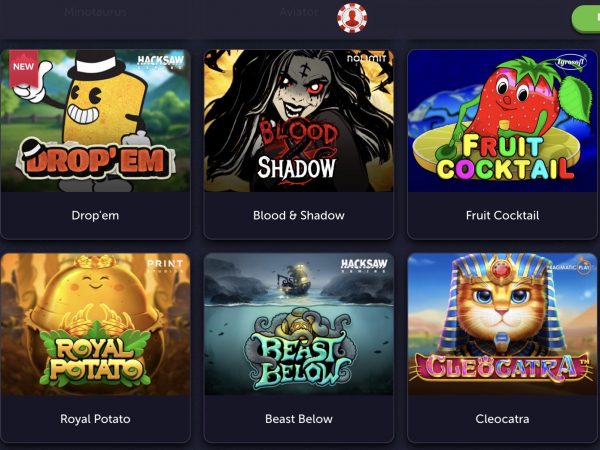
Task: Click the Hacksaw logo on Drop'em thumbnail
Action: (160, 62)
